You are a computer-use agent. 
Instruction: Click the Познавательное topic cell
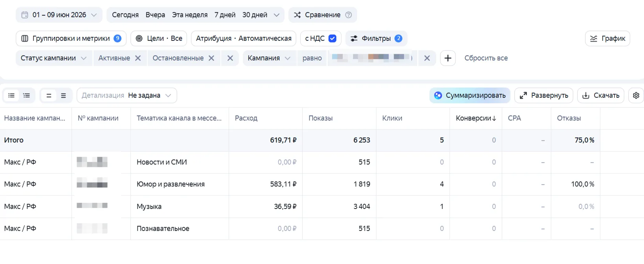[163, 229]
